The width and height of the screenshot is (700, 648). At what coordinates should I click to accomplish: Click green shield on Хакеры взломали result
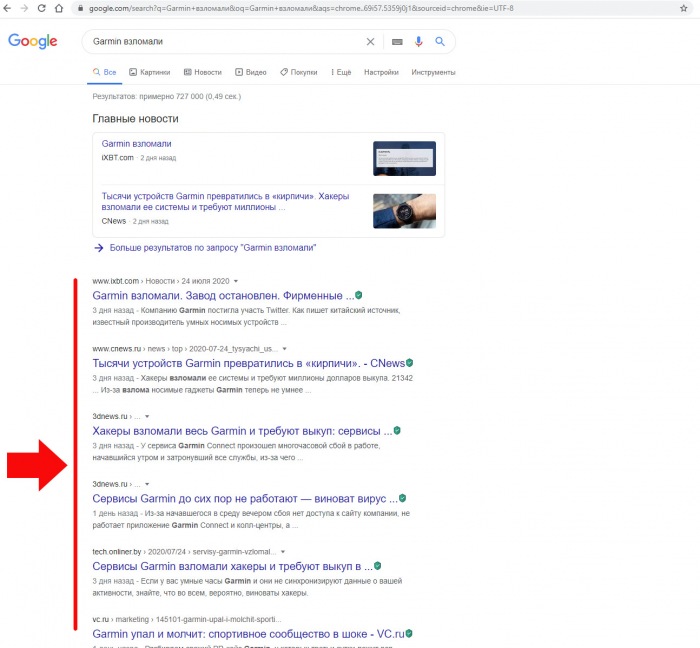click(x=397, y=431)
